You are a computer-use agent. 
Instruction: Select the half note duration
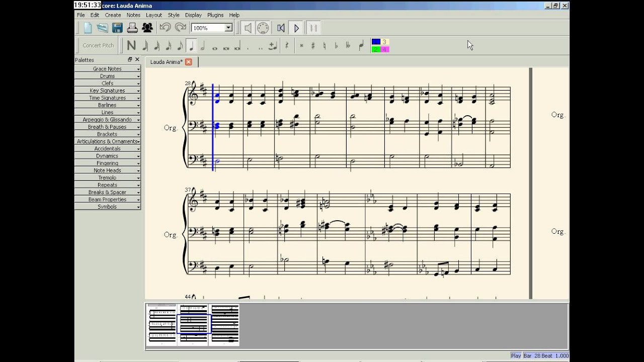203,46
